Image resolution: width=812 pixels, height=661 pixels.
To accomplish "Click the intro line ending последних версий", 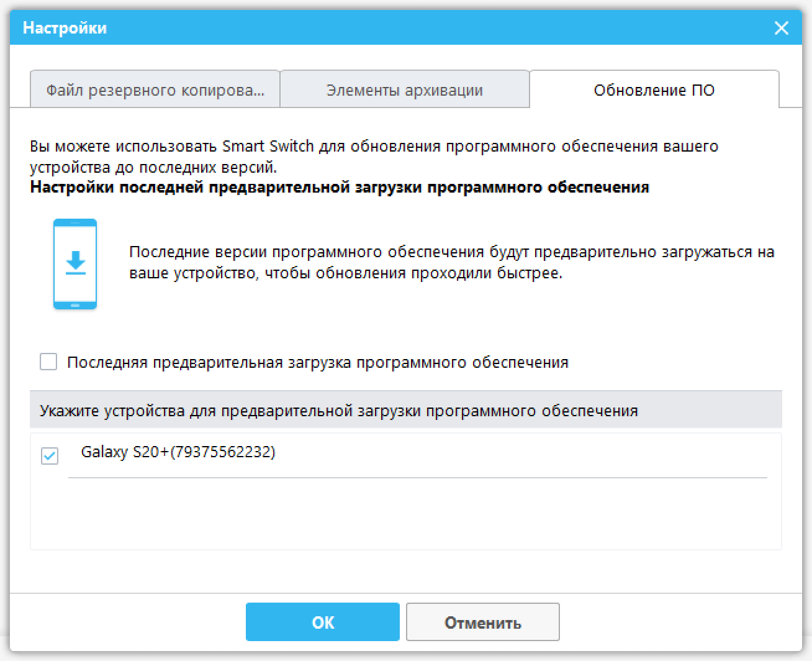I will (153, 167).
